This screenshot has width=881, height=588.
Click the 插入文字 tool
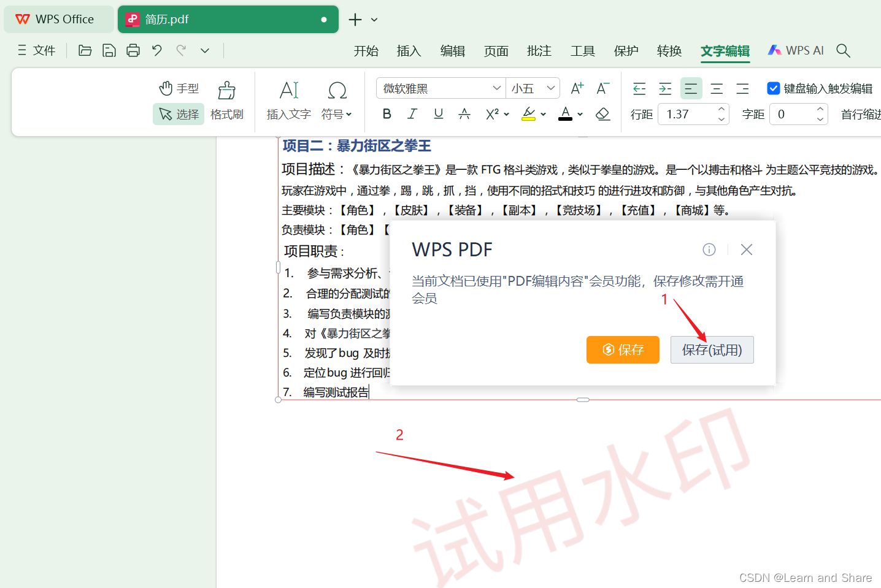click(x=289, y=101)
